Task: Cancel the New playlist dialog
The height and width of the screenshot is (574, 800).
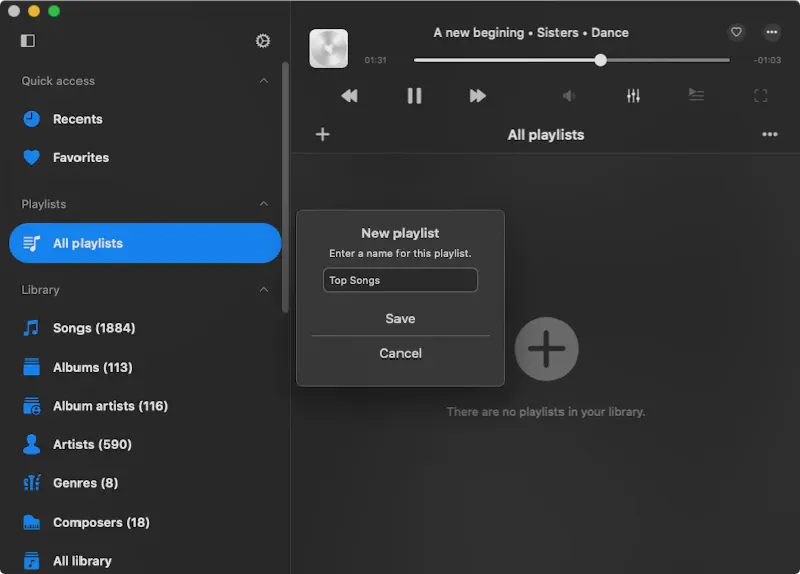Action: point(400,353)
